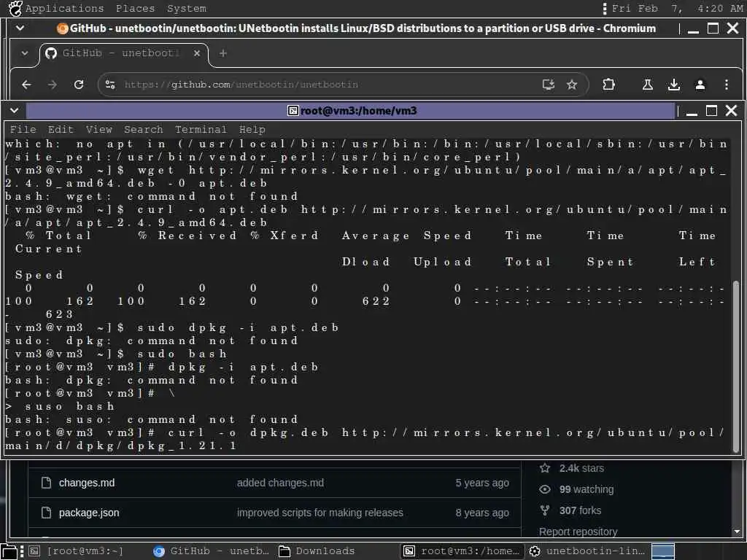Click the Chromium back arrow button
The image size is (747, 560).
27,85
